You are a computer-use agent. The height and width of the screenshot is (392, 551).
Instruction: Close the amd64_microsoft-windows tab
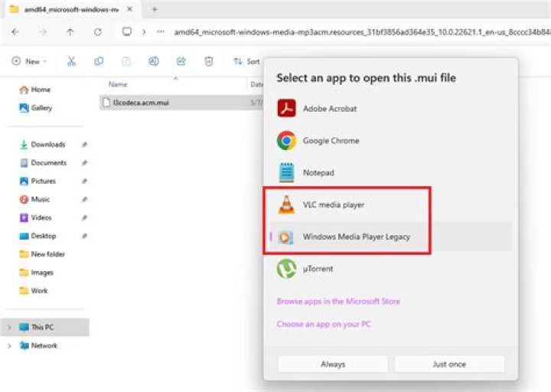[x=129, y=9]
